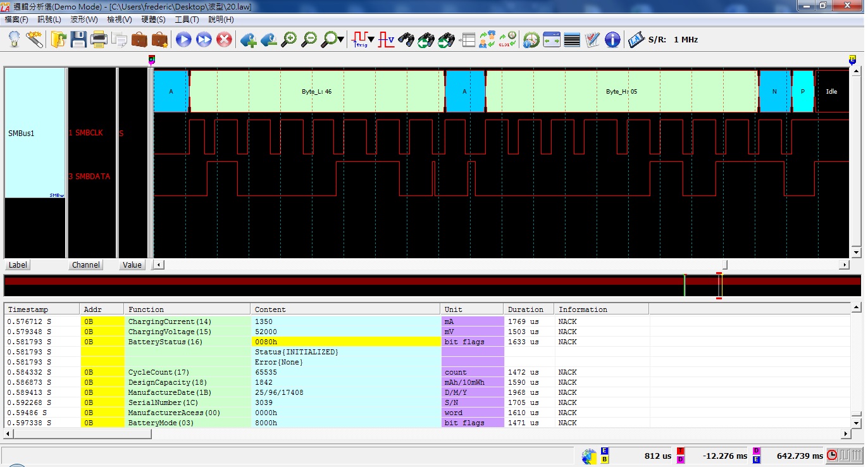868x467 pixels.
Task: Open the 波形(W) menu
Action: (x=84, y=20)
